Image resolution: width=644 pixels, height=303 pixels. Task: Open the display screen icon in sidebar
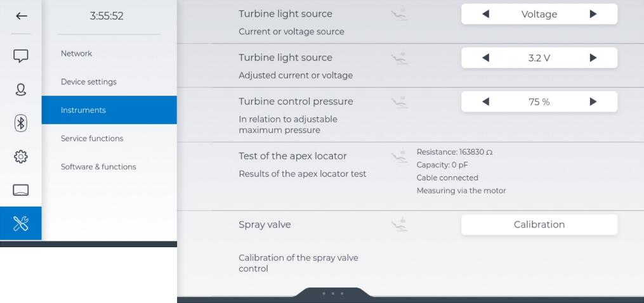pyautogui.click(x=21, y=190)
